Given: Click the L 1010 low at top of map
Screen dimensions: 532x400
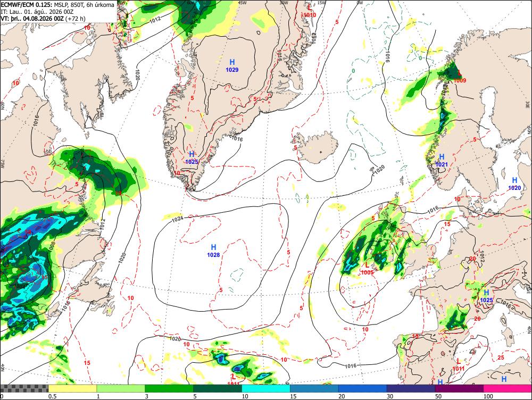Looking at the screenshot, I should tap(310, 11).
